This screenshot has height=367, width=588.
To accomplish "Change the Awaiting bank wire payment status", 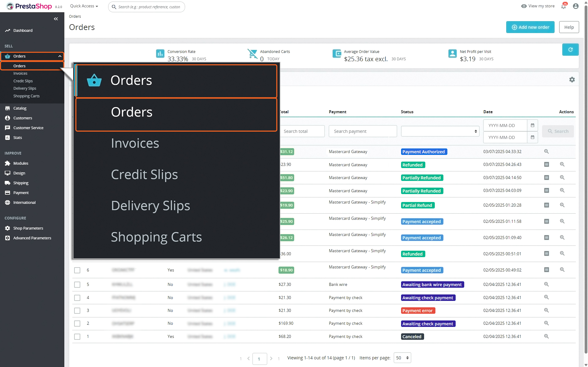I will click(432, 285).
